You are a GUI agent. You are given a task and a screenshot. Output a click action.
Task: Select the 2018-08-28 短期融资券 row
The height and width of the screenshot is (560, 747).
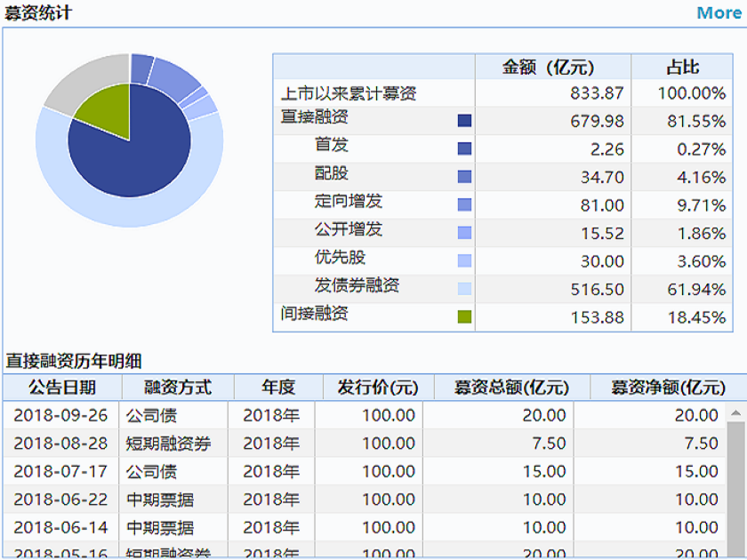tap(365, 444)
